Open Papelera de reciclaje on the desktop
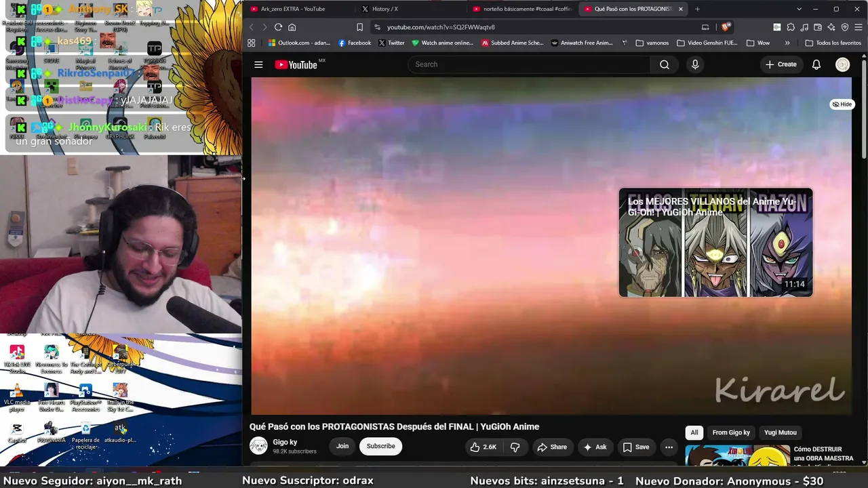 coord(85,435)
